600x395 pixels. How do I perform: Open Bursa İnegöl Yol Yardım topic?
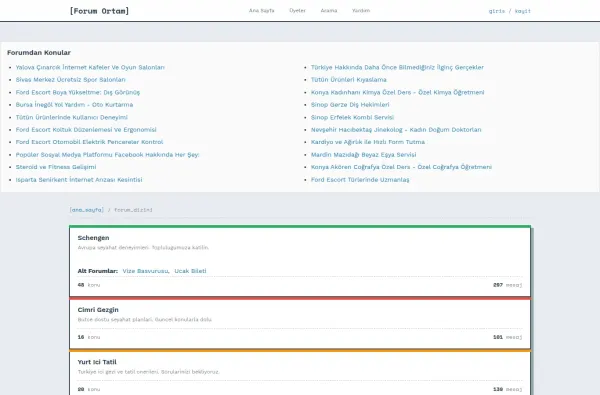(74, 104)
